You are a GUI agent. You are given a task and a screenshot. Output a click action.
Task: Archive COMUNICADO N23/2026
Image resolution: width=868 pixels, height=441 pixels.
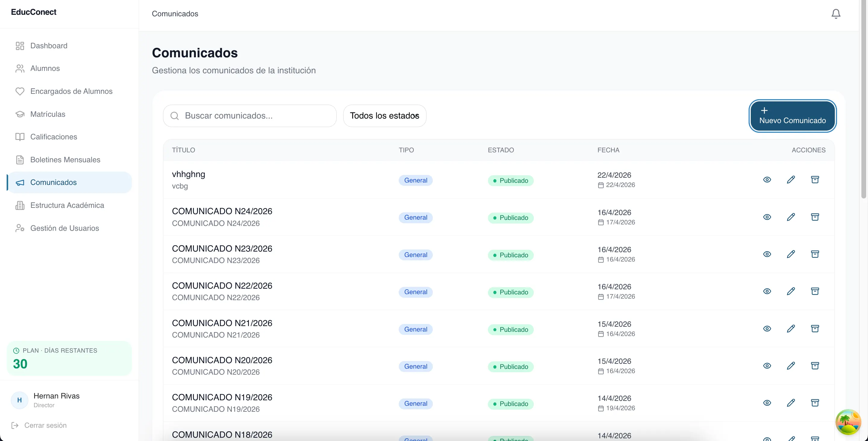[815, 254]
